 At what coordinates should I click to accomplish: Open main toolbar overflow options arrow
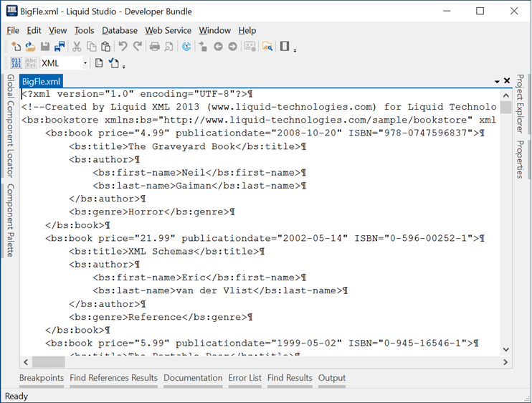[x=295, y=50]
